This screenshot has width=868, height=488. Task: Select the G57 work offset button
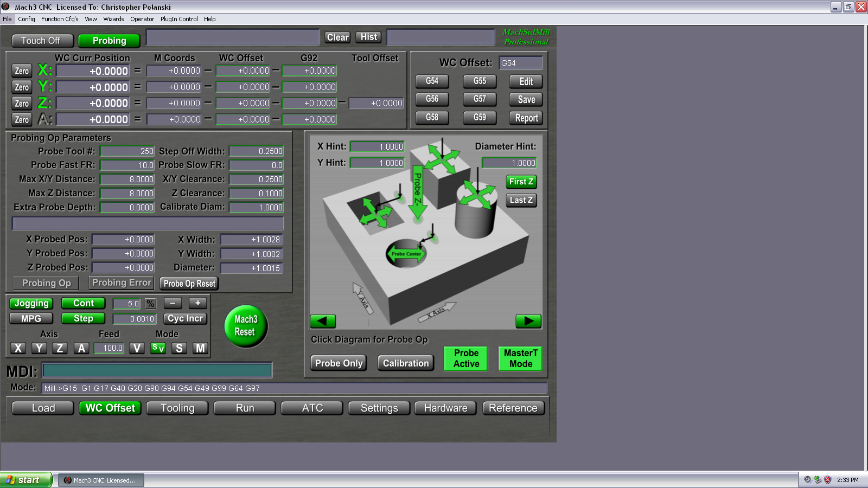pyautogui.click(x=480, y=99)
